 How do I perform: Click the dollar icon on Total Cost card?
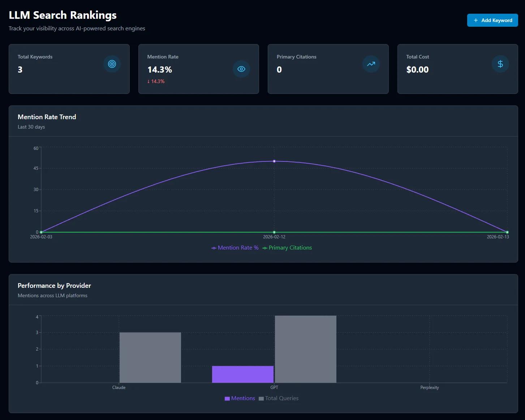(x=500, y=64)
